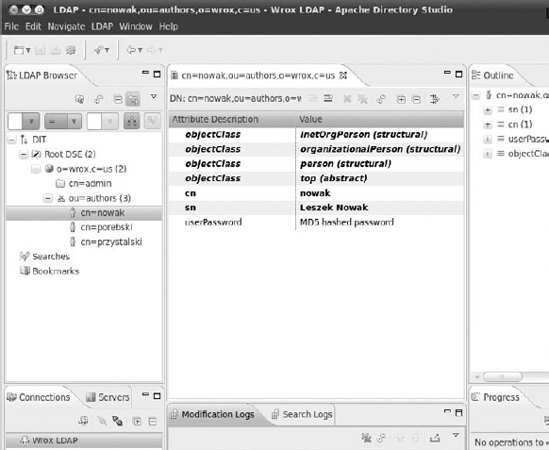Click Delete Value icon in entry editor
Image resolution: width=549 pixels, height=450 pixels.
(x=347, y=99)
